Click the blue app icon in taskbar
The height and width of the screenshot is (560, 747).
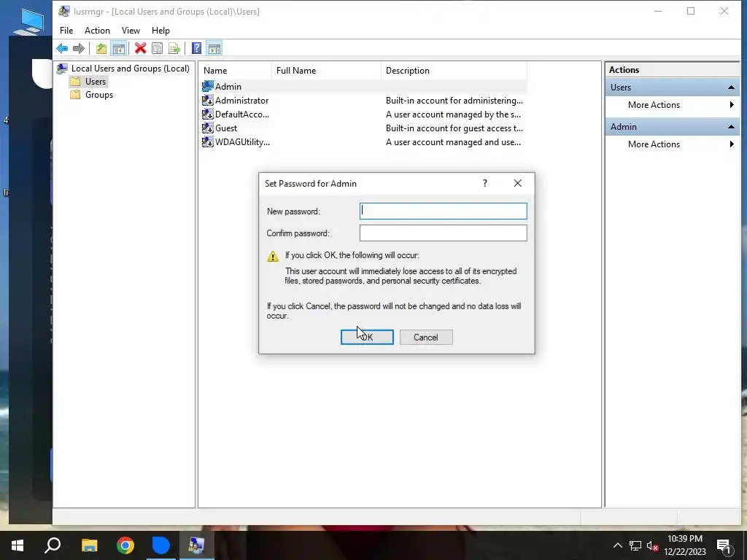tap(161, 545)
